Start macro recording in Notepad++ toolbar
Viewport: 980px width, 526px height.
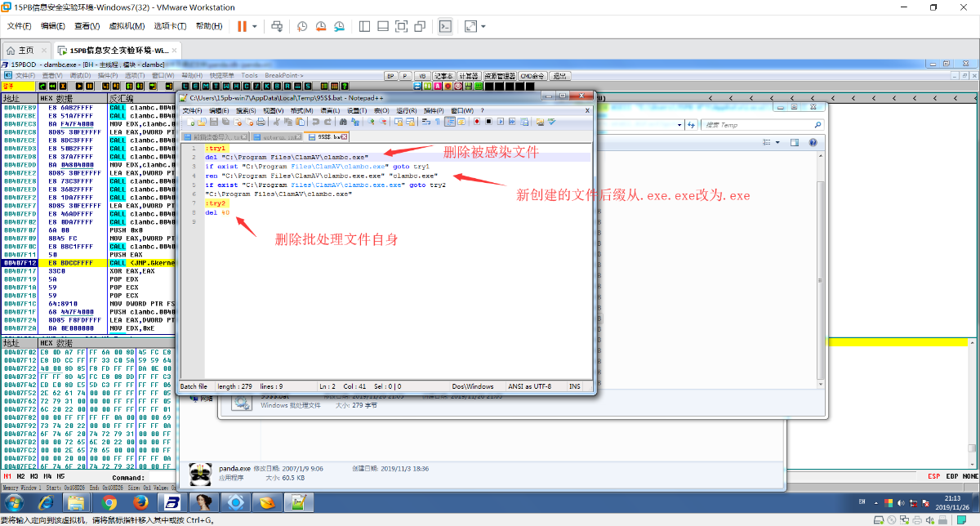point(476,122)
